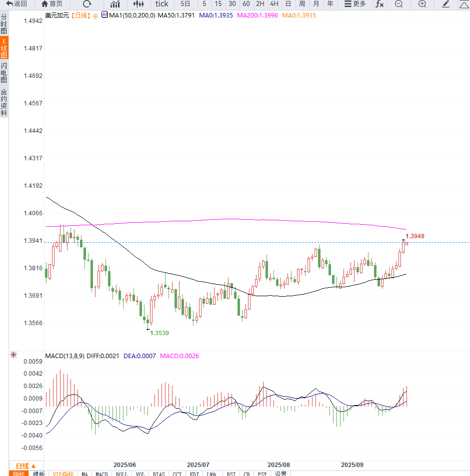This screenshot has width=470, height=476.
Task: Select the 模板 bottom tab
Action: click(x=38, y=474)
